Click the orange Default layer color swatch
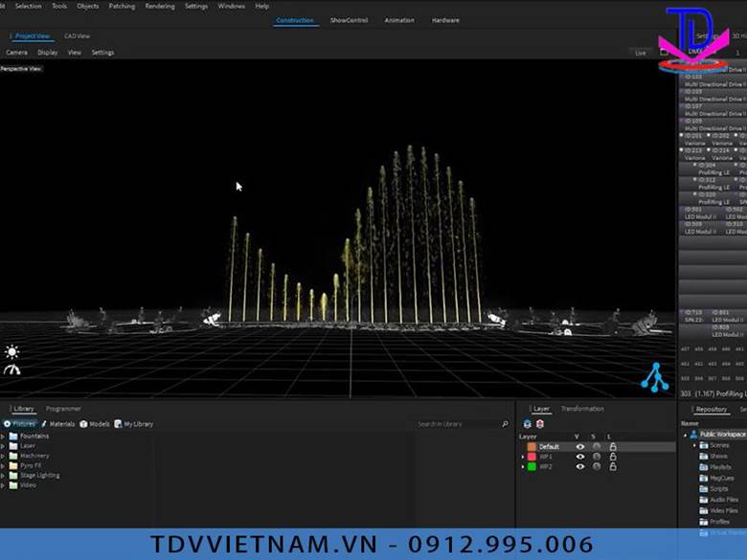Image resolution: width=747 pixels, height=560 pixels. 532,446
